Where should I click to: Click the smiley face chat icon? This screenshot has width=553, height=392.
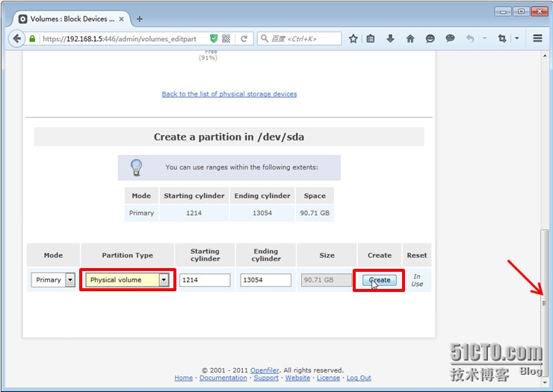[430, 38]
